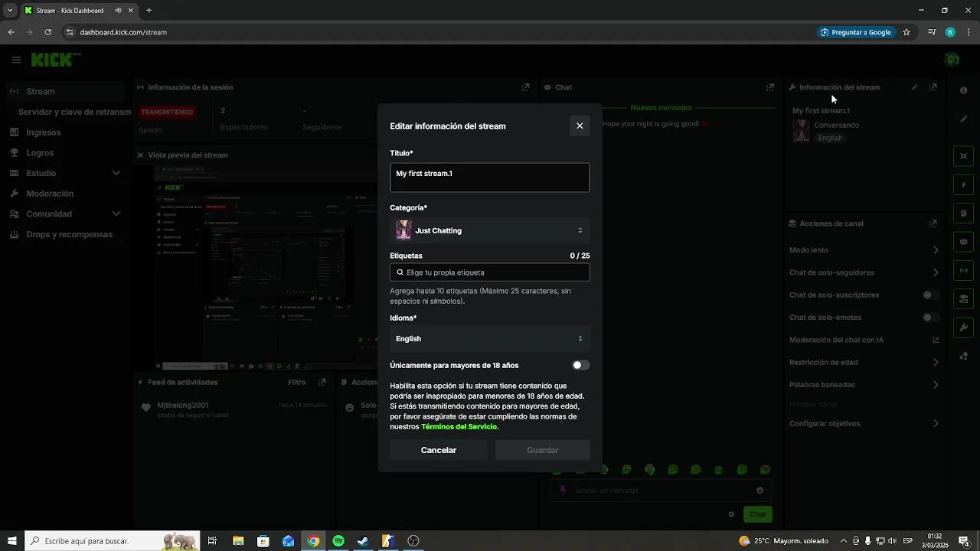Mute the tab via speaker icon
980x551 pixels.
tap(119, 11)
